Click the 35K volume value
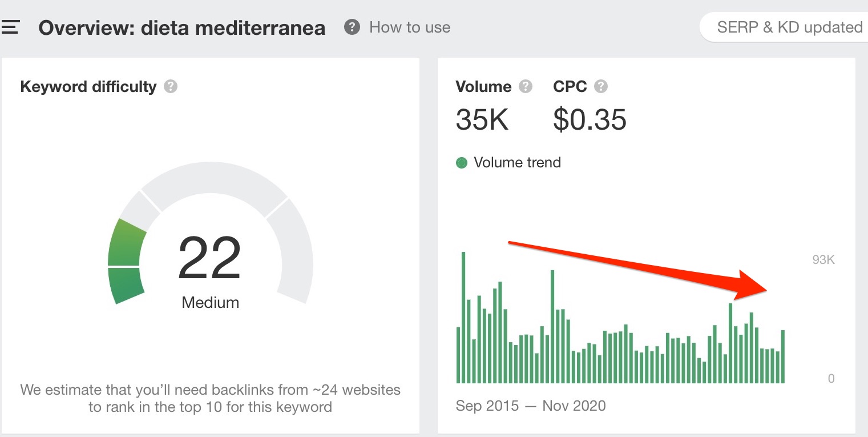Viewport: 868px width, 437px height. pyautogui.click(x=482, y=120)
